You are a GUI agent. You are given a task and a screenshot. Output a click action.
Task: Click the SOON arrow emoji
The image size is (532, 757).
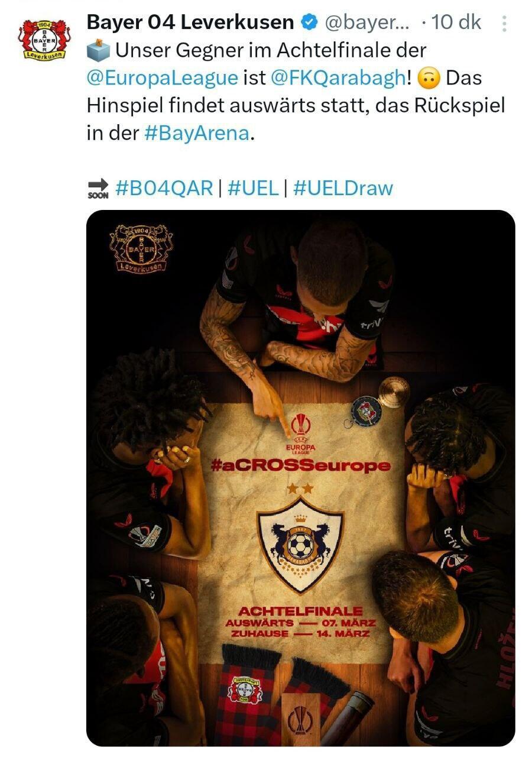[98, 188]
